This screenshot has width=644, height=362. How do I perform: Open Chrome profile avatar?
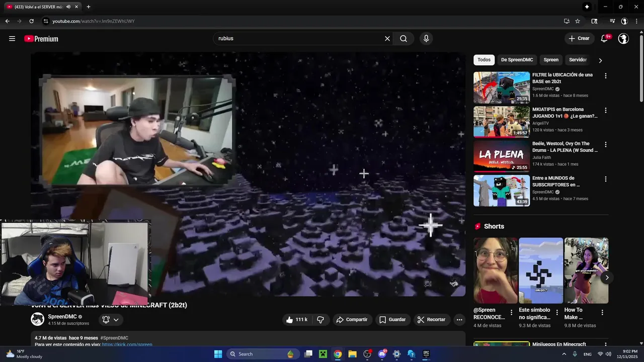click(624, 21)
